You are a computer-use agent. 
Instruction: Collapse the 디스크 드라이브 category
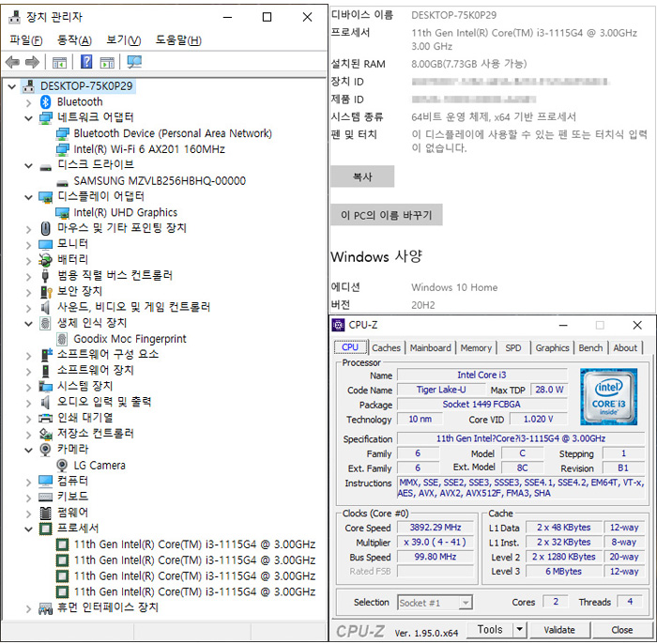[28, 165]
